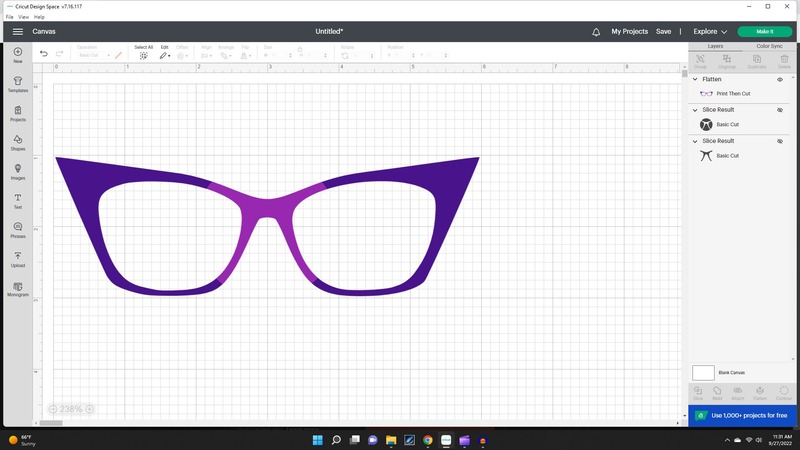Open Chrome from taskbar
Screen dimensions: 800x450
click(428, 440)
